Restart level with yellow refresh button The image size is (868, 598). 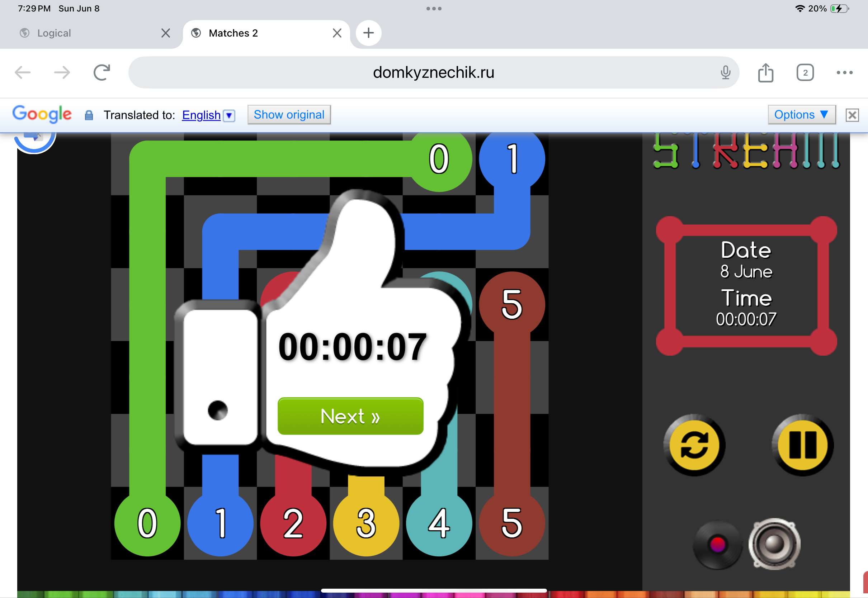pyautogui.click(x=694, y=445)
